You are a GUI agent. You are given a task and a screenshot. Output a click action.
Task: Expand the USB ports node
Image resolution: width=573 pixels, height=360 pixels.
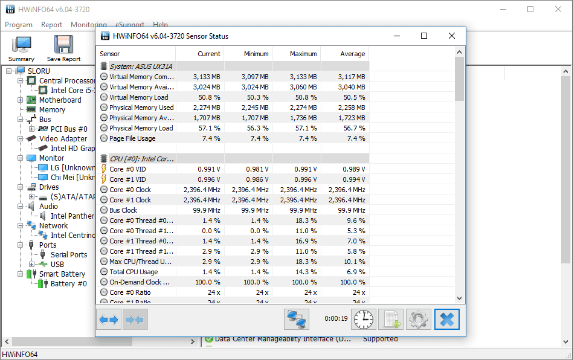coord(32,264)
